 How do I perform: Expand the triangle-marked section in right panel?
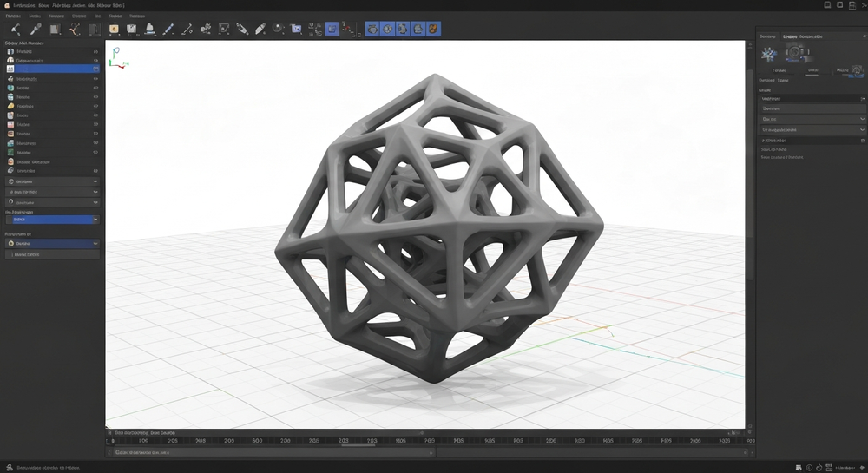point(812,141)
